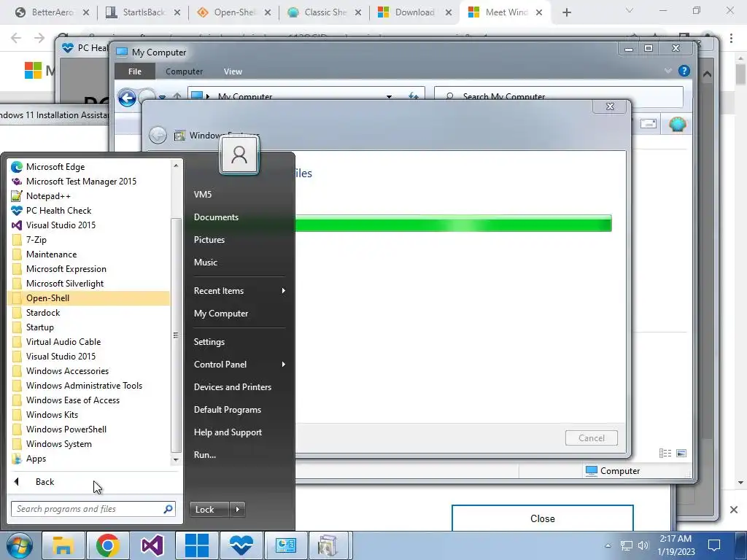
Task: Open Chrome's tab search chevron
Action: click(x=630, y=10)
